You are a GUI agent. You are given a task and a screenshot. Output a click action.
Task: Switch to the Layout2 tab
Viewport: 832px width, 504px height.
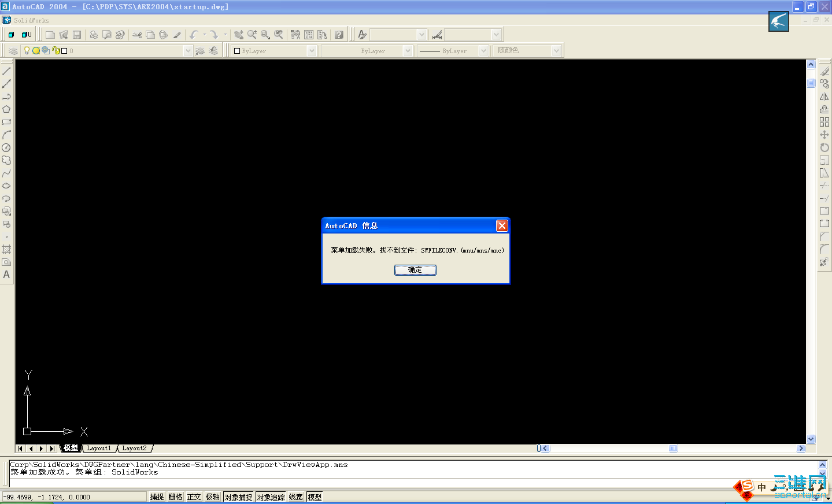pyautogui.click(x=134, y=448)
